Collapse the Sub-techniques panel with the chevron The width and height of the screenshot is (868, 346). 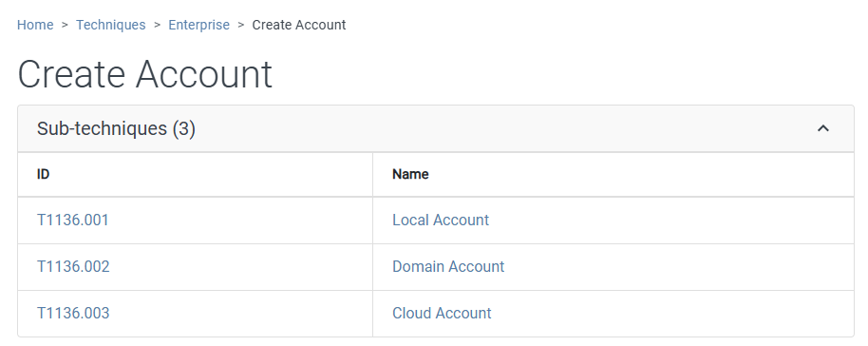[x=823, y=128]
